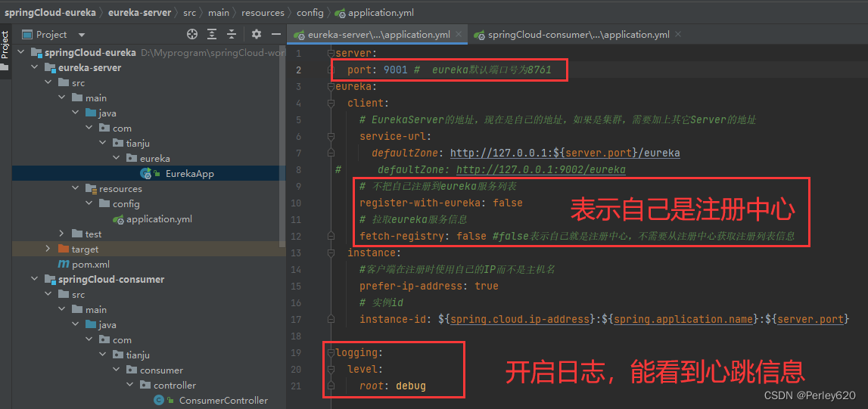Switch to eureka-server application.yml tab
The width and height of the screenshot is (868, 409).
pos(378,34)
